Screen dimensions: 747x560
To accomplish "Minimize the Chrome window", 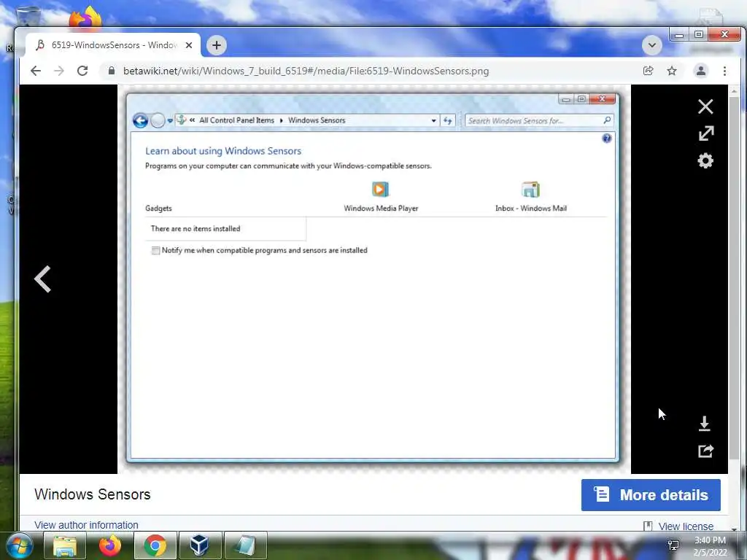I will (679, 35).
